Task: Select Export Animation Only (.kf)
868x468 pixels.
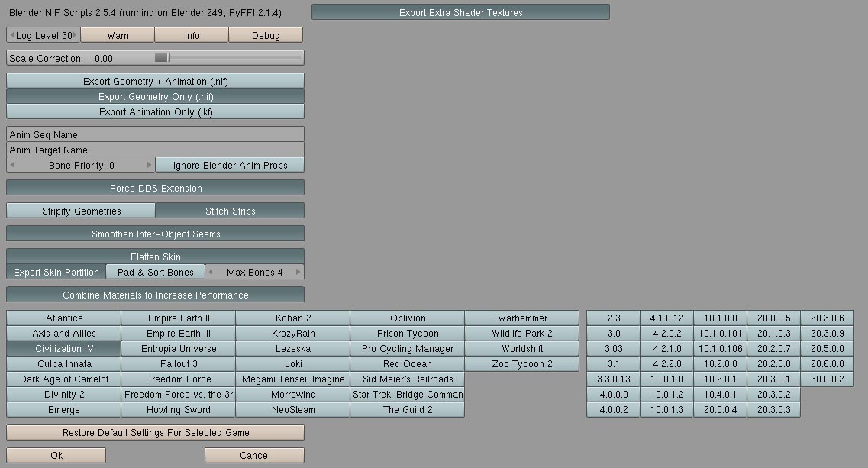Action: (155, 111)
